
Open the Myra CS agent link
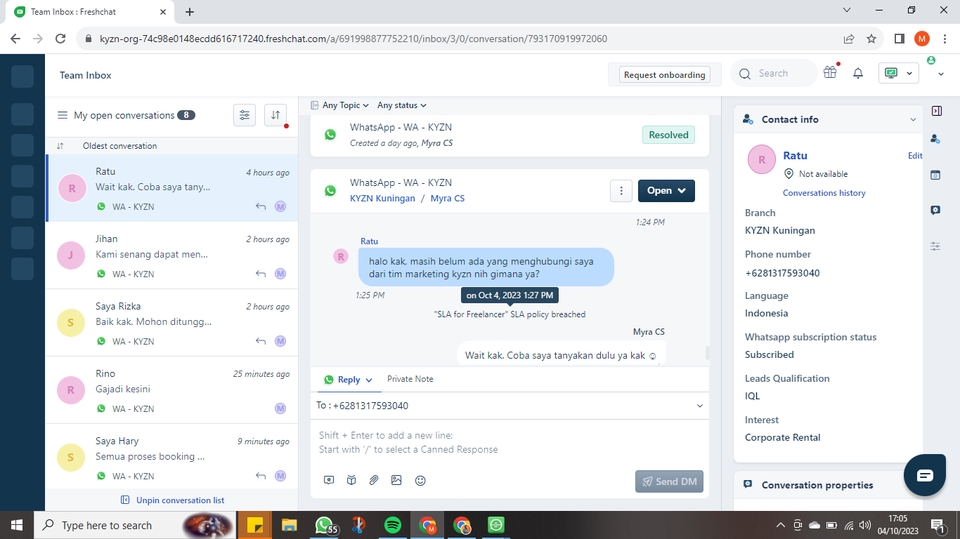point(447,198)
